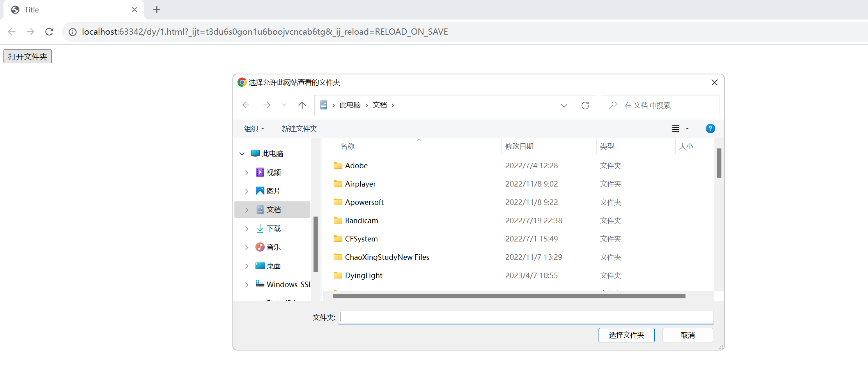Click the site information icon in address bar
The width and height of the screenshot is (868, 377).
[73, 32]
